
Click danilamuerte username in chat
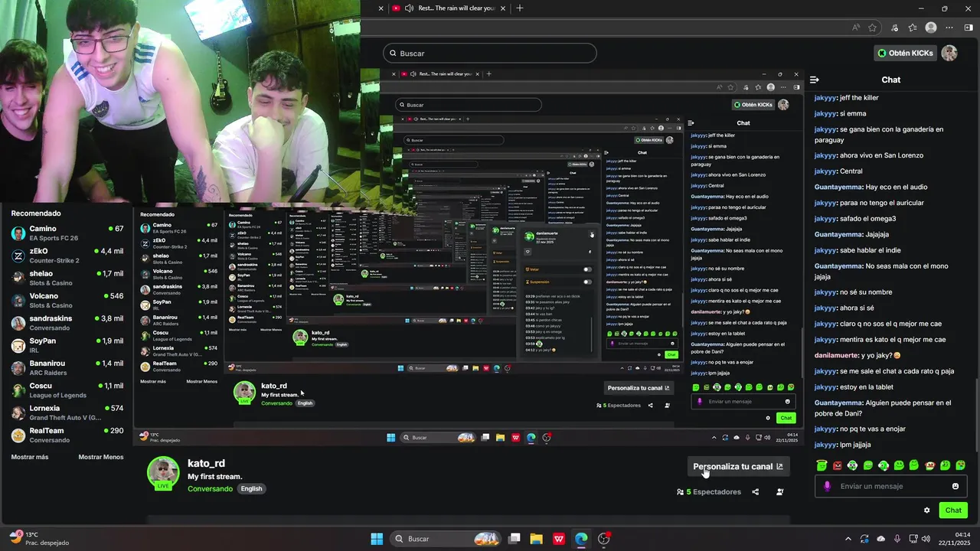837,355
